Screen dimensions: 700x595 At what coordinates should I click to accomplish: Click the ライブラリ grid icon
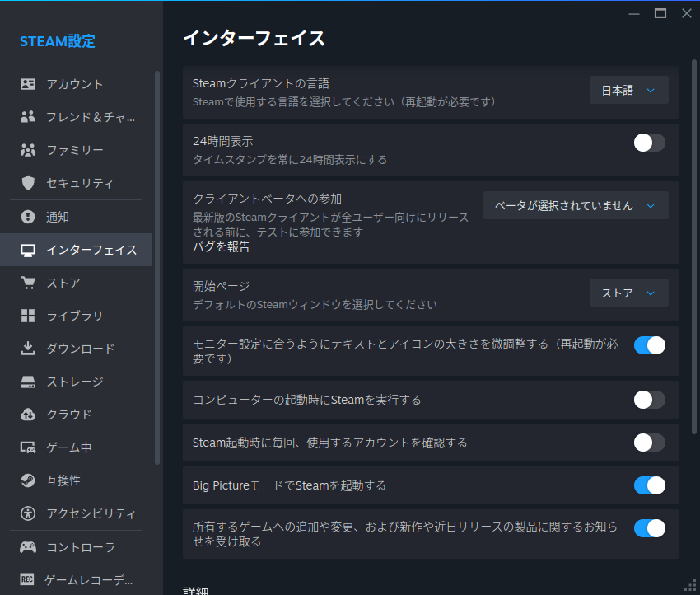click(x=28, y=316)
